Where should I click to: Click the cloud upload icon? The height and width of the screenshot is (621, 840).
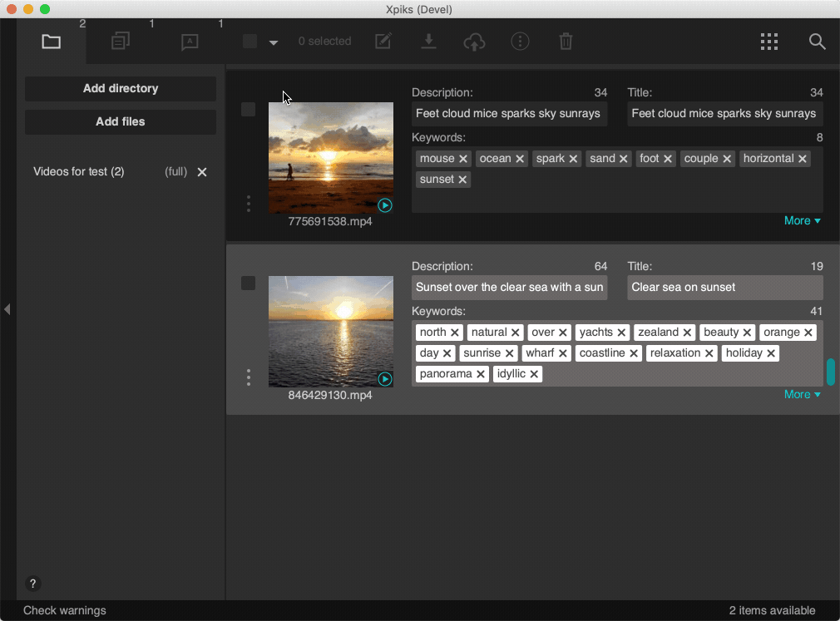(474, 42)
